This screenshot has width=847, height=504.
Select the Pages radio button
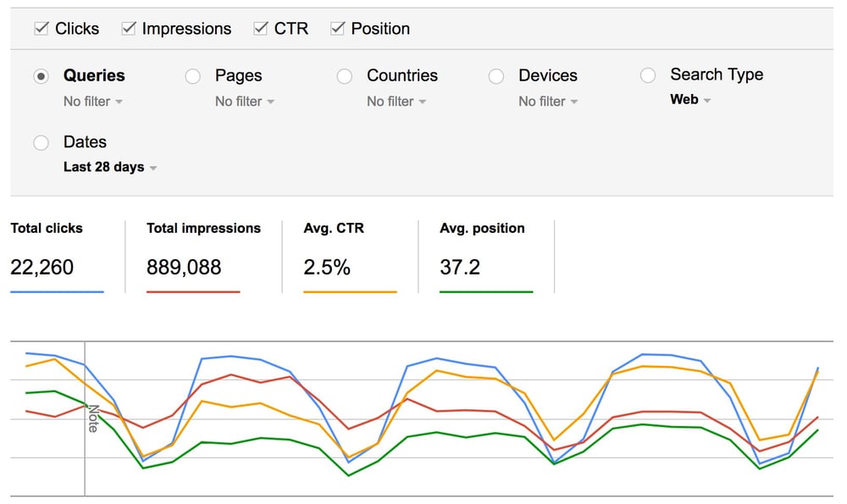pyautogui.click(x=192, y=76)
